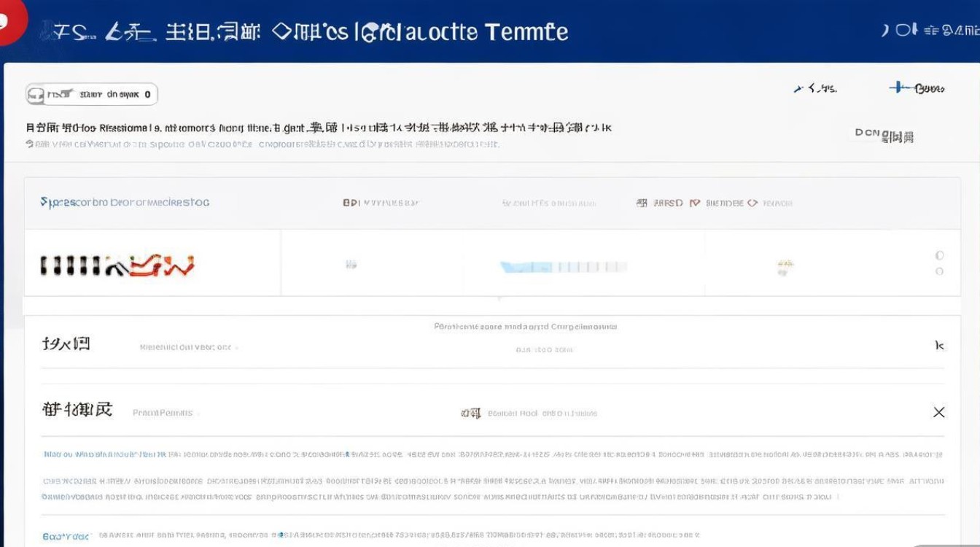Click the small grey icon right of the striped logo

(x=351, y=265)
